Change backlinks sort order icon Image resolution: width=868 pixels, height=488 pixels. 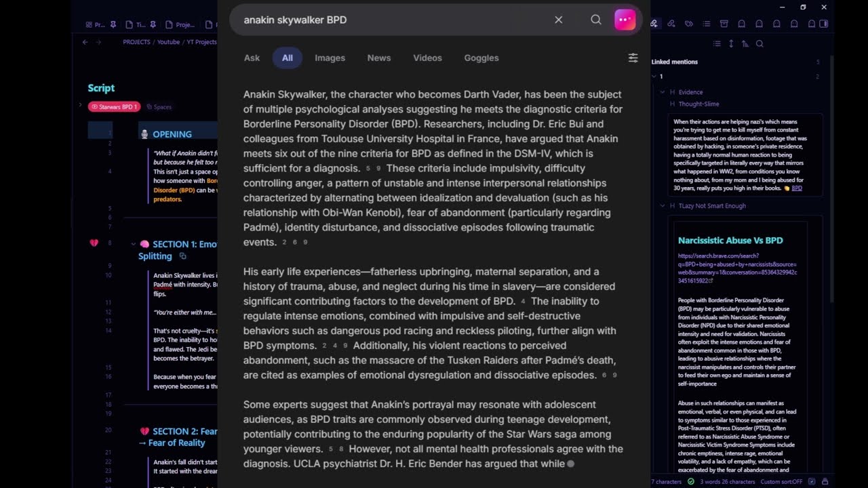[745, 43]
